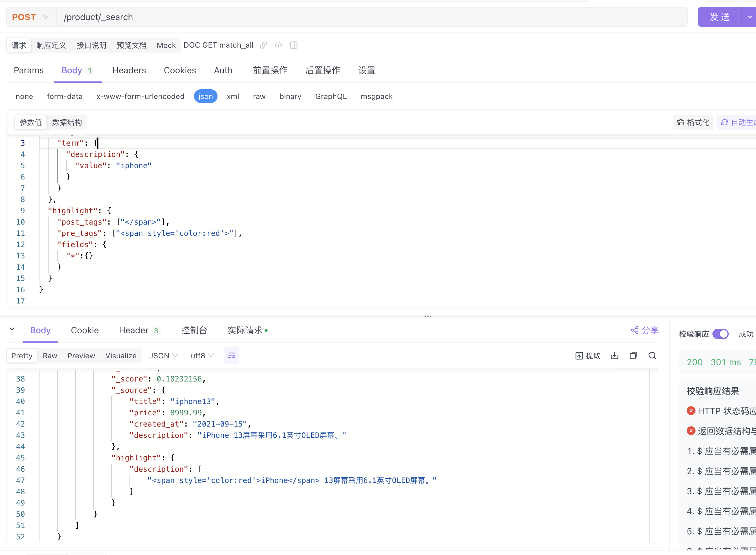Open the JSON format dropdown

tap(163, 355)
